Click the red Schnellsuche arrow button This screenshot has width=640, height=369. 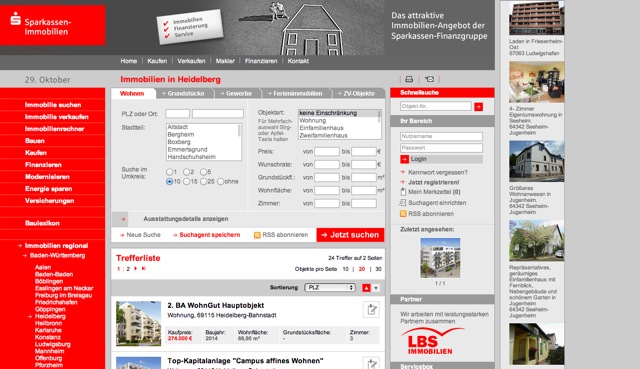click(x=478, y=107)
